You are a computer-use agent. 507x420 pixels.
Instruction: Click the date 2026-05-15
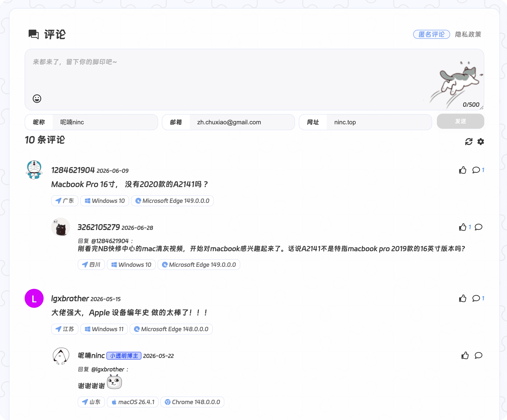[x=105, y=299]
